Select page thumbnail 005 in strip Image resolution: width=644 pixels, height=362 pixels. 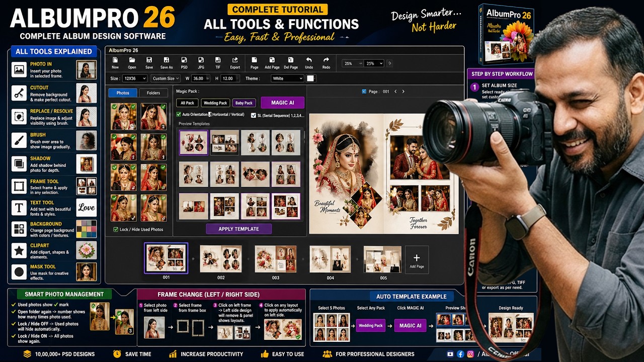(383, 259)
